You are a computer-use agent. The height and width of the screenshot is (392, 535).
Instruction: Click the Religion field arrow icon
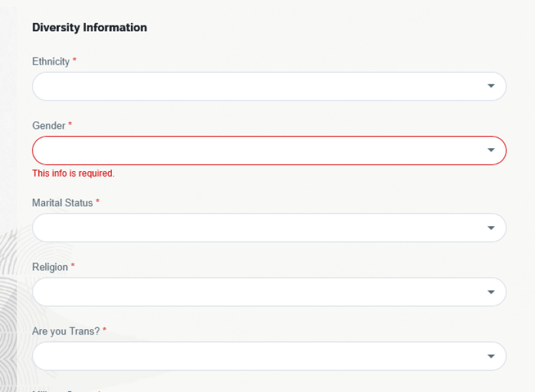pos(491,292)
